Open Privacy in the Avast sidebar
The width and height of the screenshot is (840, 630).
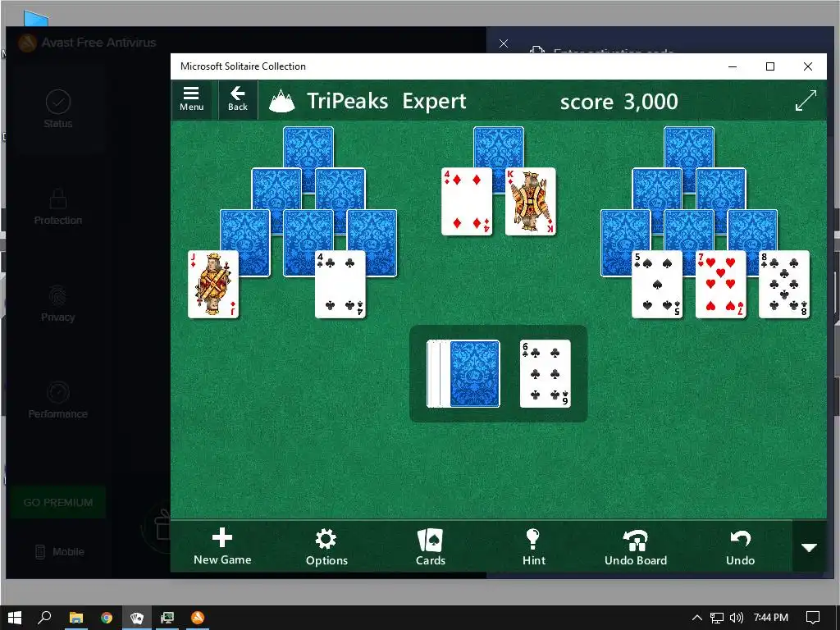tap(58, 304)
